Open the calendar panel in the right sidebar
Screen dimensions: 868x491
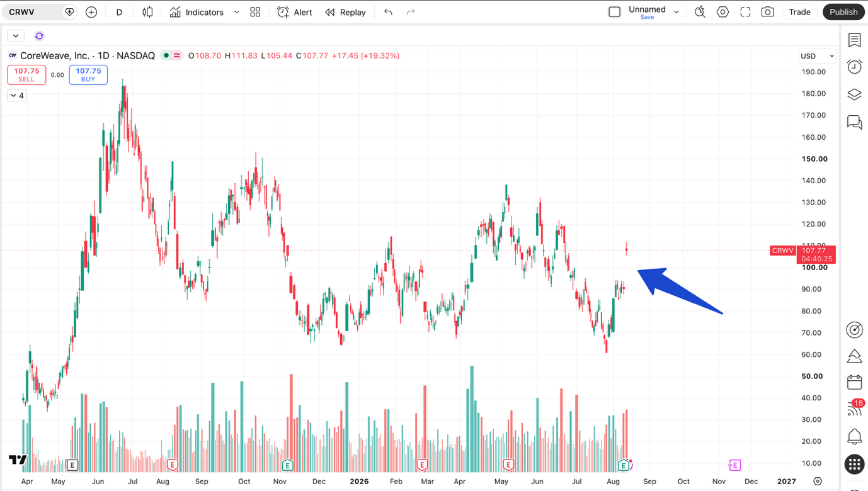click(x=855, y=382)
